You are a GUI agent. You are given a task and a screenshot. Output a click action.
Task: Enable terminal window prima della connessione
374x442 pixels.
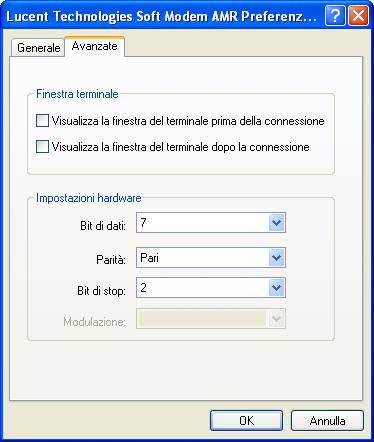[x=42, y=121]
